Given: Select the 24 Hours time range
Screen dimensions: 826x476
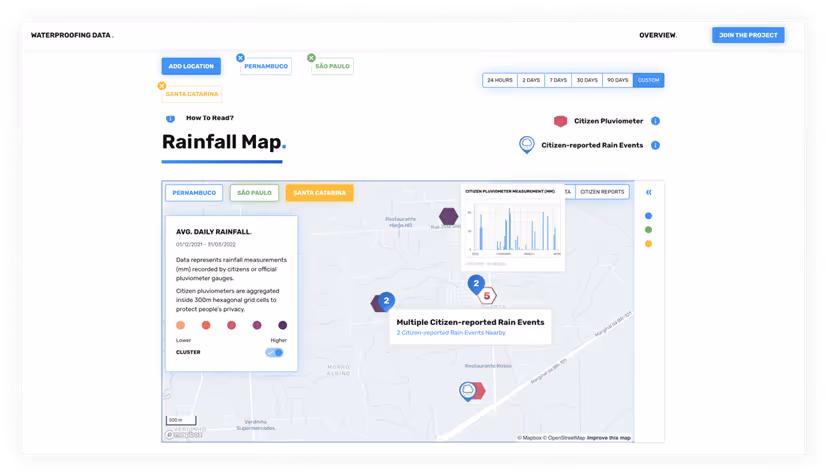Looking at the screenshot, I should [499, 80].
